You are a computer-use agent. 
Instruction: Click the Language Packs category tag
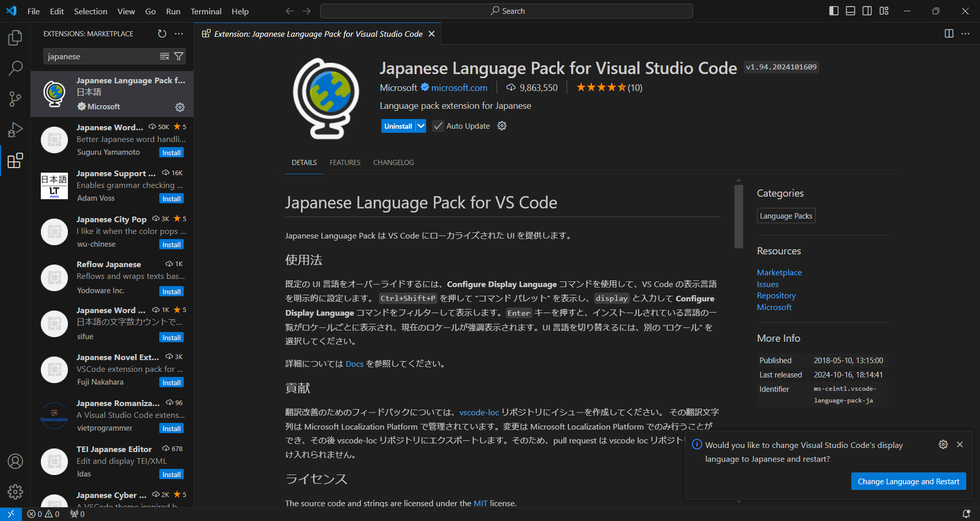click(786, 216)
